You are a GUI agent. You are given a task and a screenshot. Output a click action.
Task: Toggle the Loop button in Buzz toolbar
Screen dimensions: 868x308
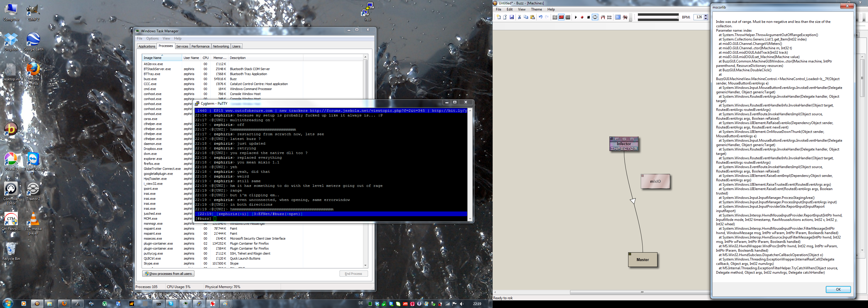[x=595, y=17]
